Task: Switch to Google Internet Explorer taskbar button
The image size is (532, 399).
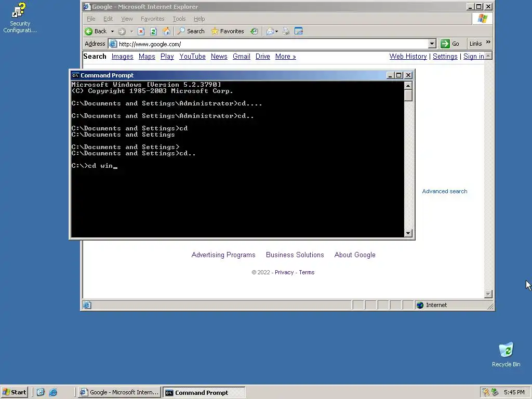Action: [119, 392]
